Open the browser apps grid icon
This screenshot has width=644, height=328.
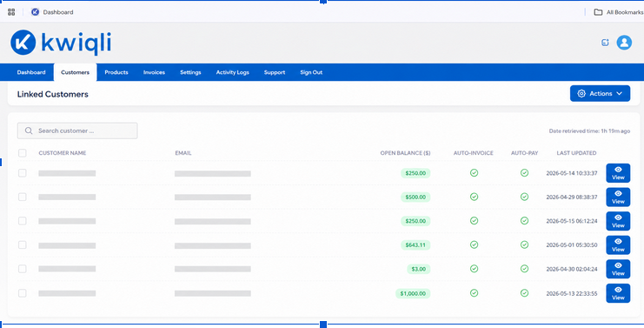11,12
